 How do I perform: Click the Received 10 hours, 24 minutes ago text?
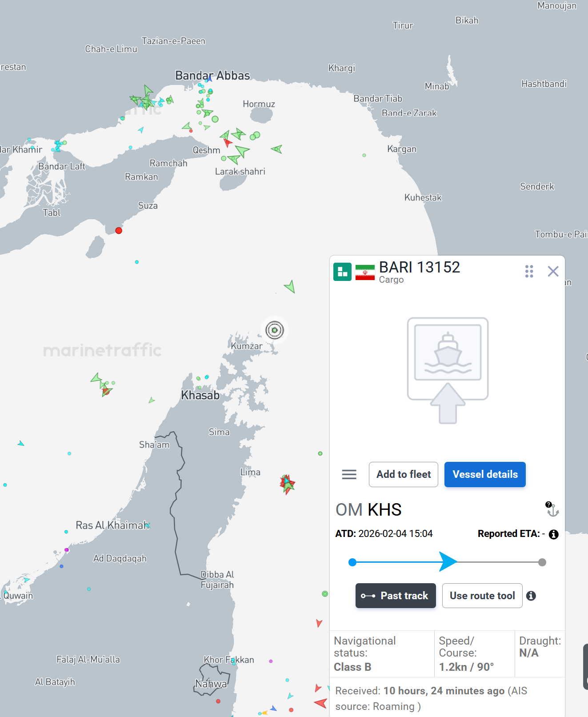[431, 698]
